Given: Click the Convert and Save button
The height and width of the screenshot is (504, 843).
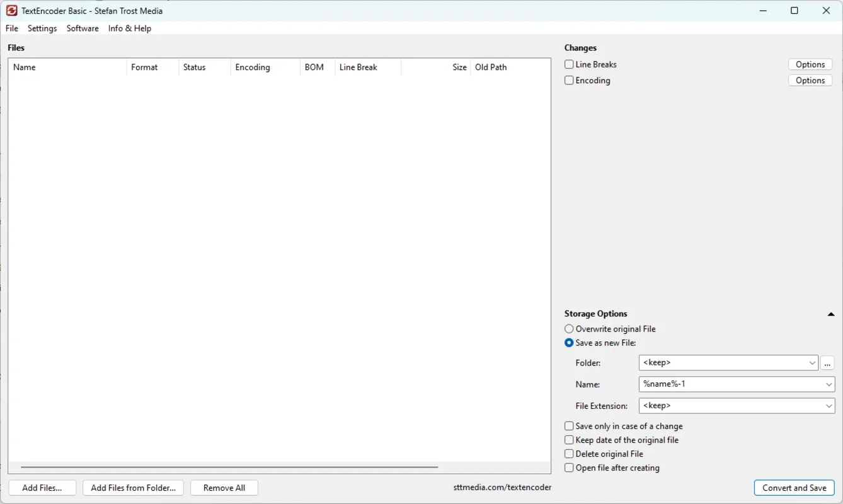Looking at the screenshot, I should [794, 488].
